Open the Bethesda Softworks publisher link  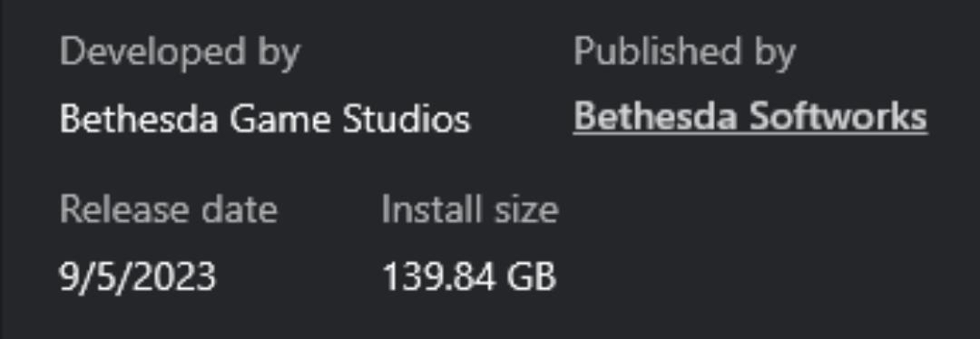point(750,117)
